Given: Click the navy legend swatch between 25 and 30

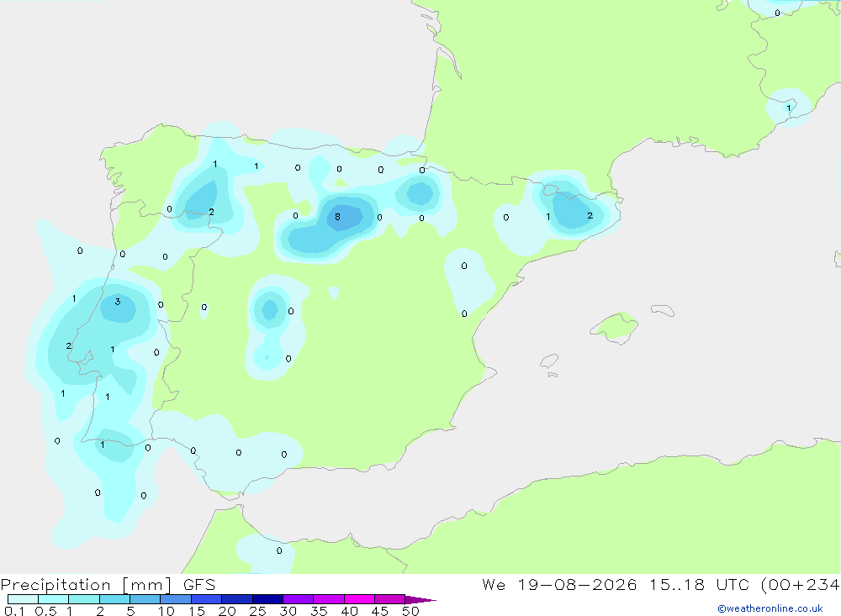Looking at the screenshot, I should [267, 599].
